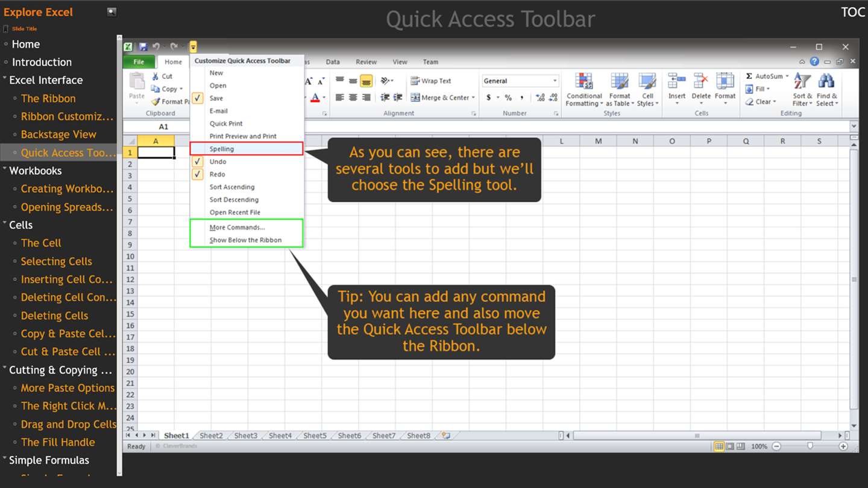Click the Name Box showing A1
Image resolution: width=868 pixels, height=488 pixels.
[x=163, y=127]
